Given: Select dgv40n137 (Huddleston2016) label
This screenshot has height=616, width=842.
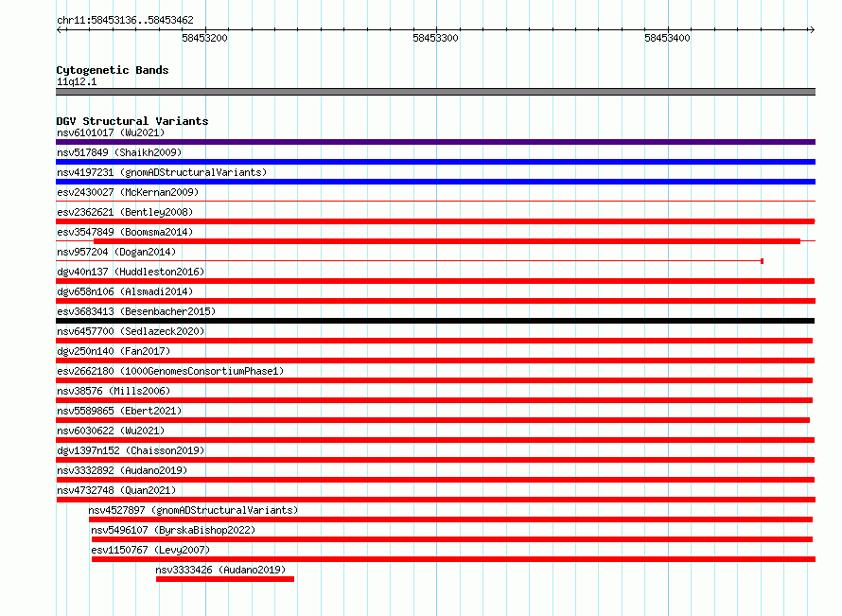Looking at the screenshot, I should 131,272.
